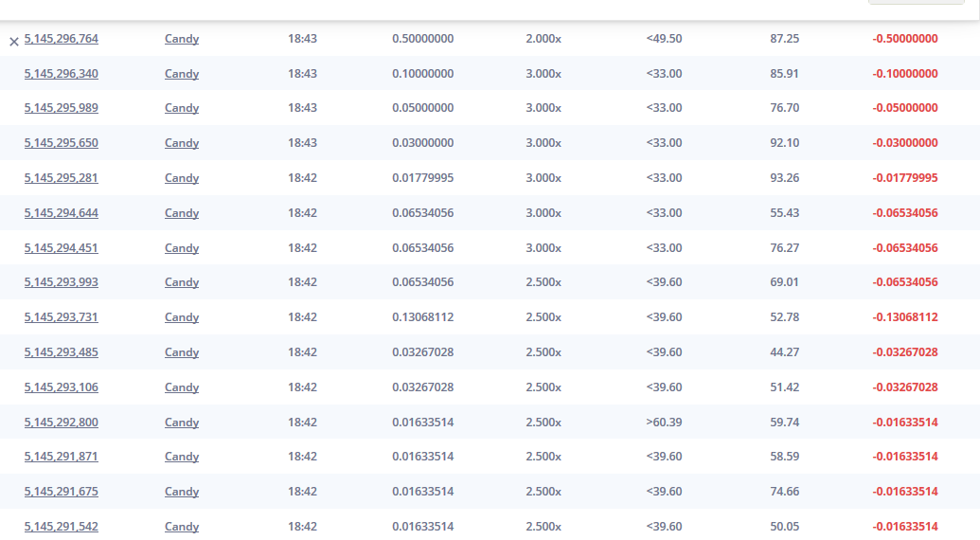
Task: Select the 2.000x multiplier cell
Action: (543, 39)
